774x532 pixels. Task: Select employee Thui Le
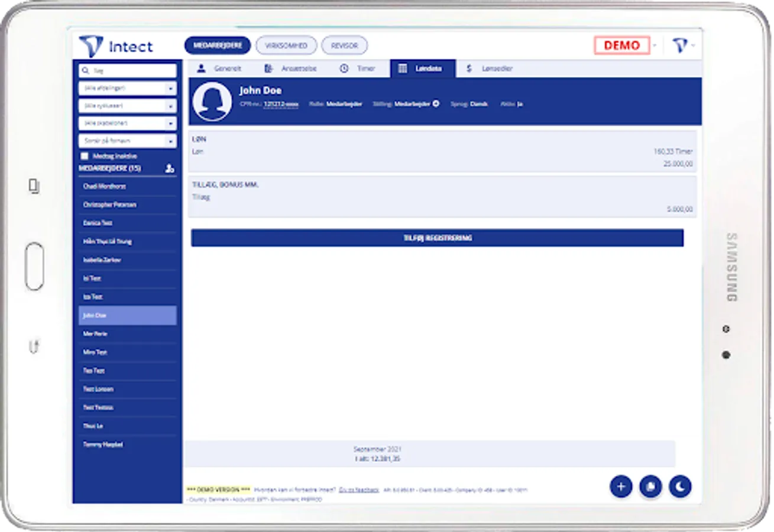coord(127,426)
